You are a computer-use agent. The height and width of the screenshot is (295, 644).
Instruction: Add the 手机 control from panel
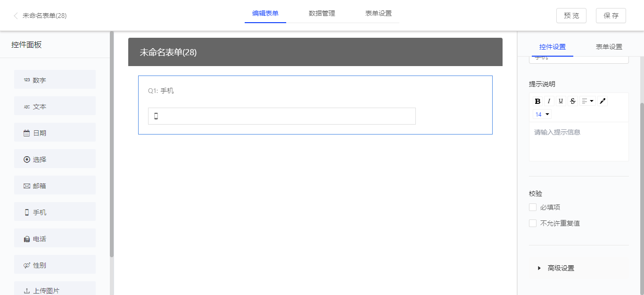point(55,212)
